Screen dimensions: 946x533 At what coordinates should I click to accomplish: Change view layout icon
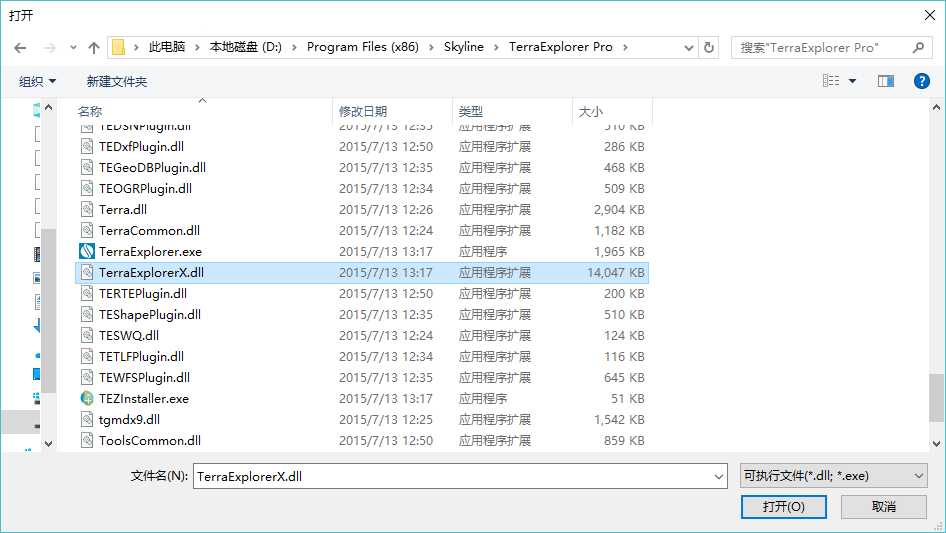coord(831,81)
